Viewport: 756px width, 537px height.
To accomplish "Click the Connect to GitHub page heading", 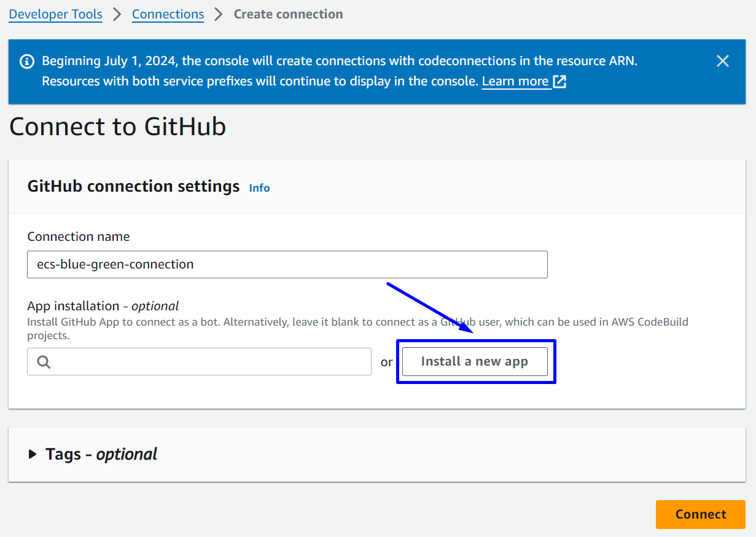I will click(118, 127).
